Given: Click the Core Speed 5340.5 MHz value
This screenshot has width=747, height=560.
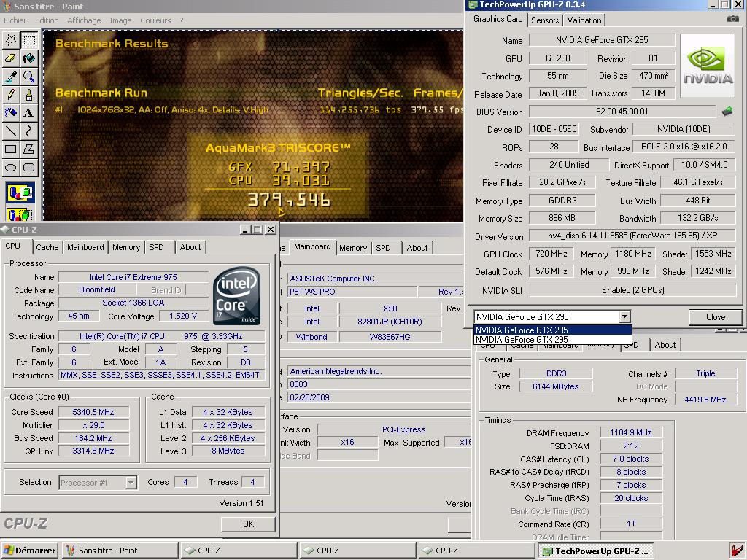Looking at the screenshot, I should 93,412.
